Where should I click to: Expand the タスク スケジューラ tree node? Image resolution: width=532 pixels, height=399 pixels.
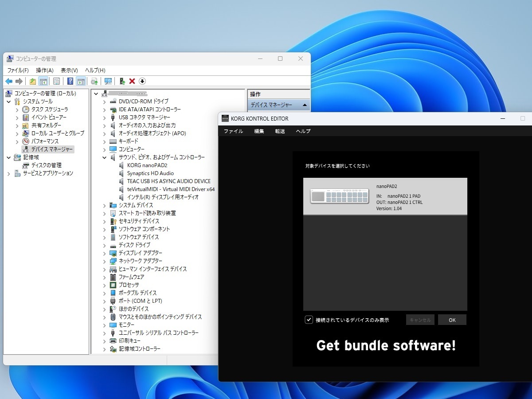pos(17,110)
